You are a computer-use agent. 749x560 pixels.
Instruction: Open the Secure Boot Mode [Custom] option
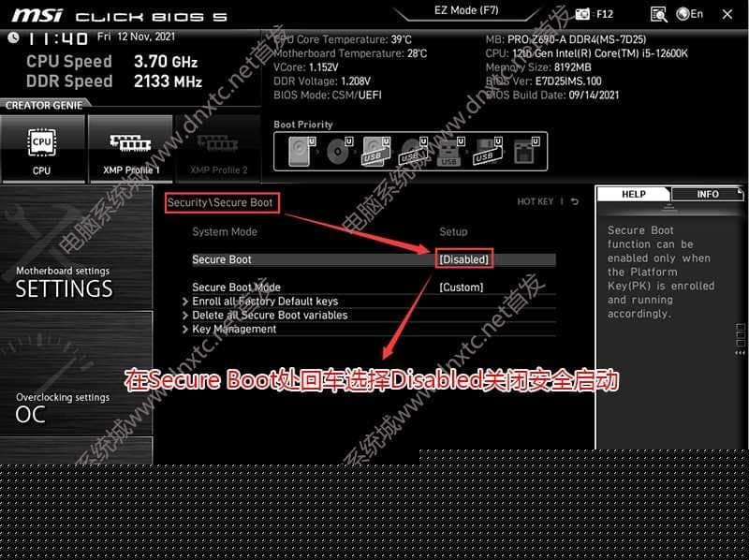click(x=461, y=287)
